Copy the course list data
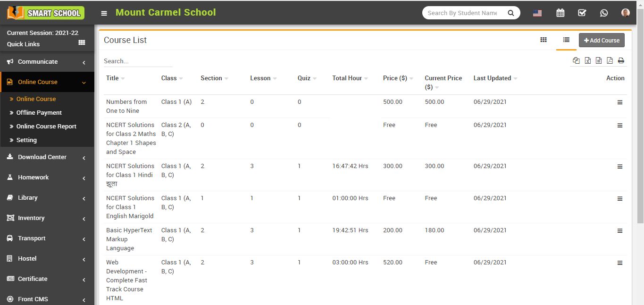Screen dimensions: 644x305 pos(576,60)
